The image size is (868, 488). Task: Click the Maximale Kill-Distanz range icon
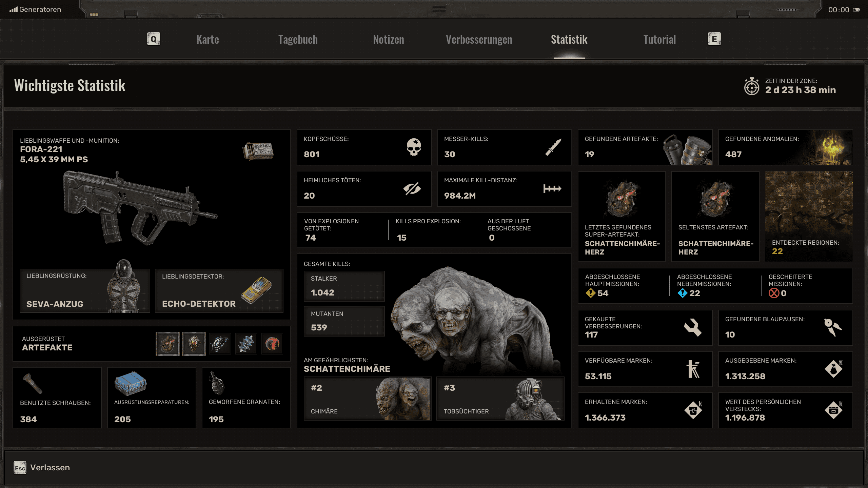click(552, 189)
